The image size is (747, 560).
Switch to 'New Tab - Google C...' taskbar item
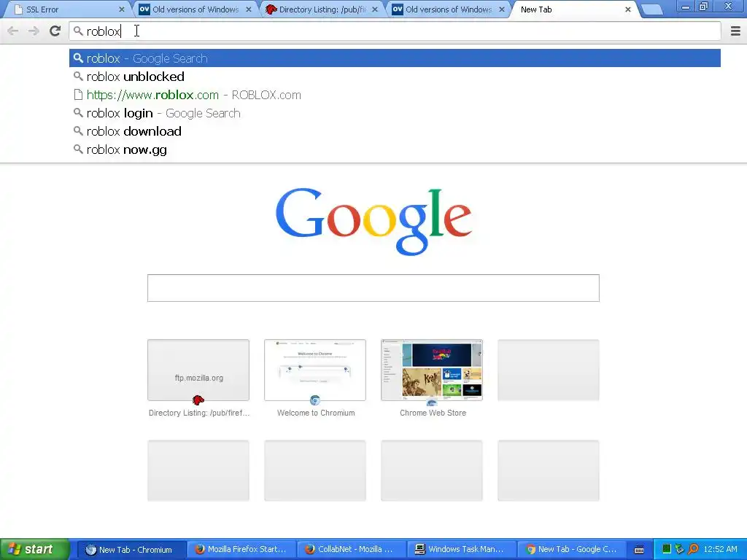(572, 550)
